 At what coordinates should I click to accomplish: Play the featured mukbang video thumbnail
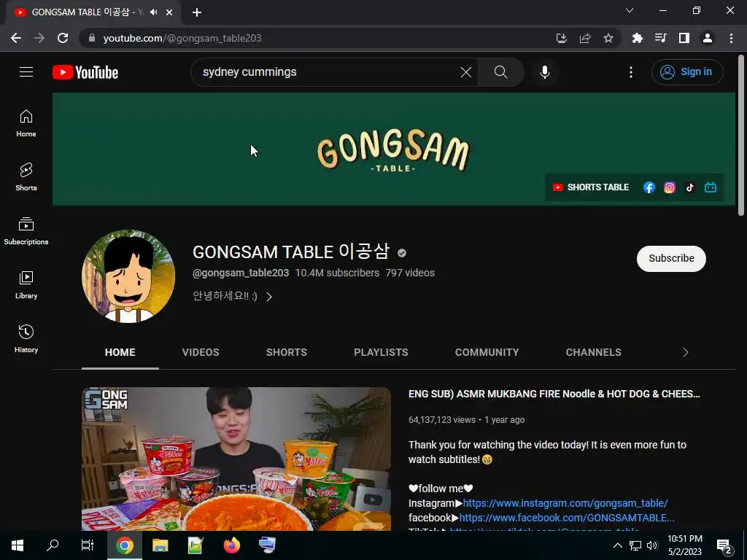pyautogui.click(x=236, y=459)
